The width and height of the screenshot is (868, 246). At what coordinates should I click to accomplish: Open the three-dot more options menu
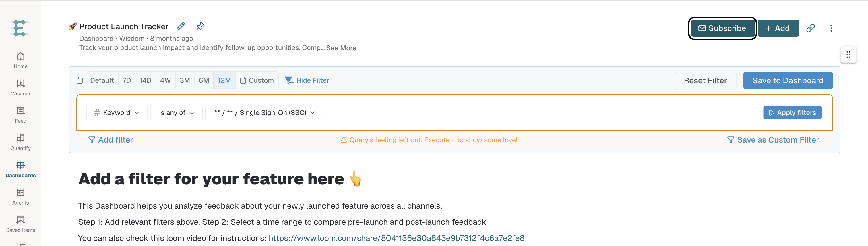coord(831,28)
